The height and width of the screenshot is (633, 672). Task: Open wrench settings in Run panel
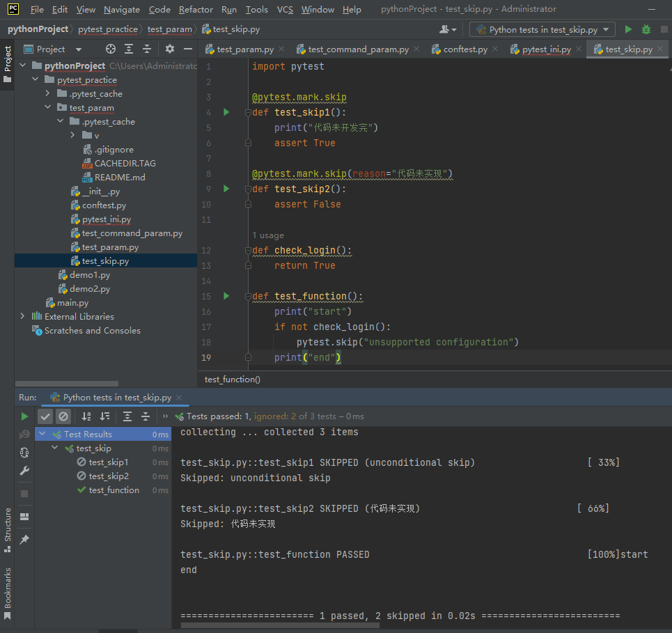(x=24, y=471)
